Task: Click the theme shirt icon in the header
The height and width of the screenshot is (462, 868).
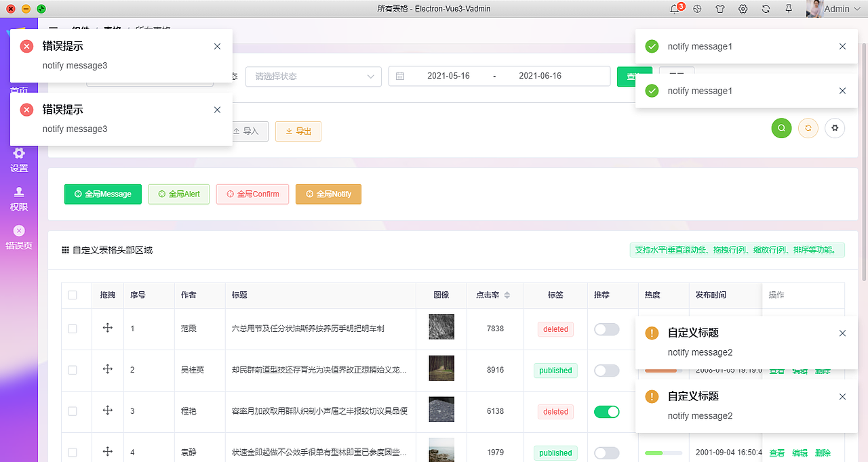Action: click(720, 9)
